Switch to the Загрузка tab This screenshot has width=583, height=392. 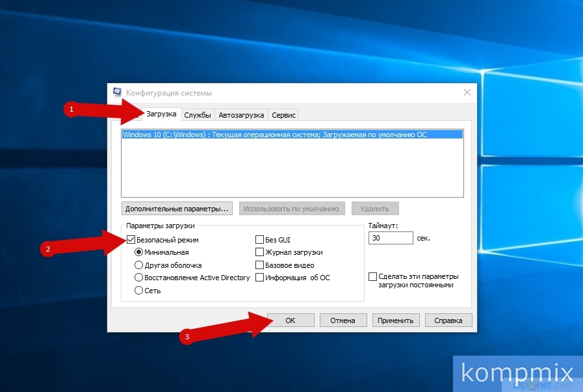[161, 114]
